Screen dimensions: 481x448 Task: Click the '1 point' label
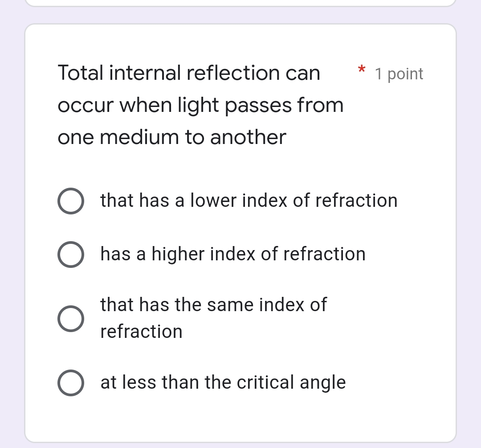click(x=399, y=74)
